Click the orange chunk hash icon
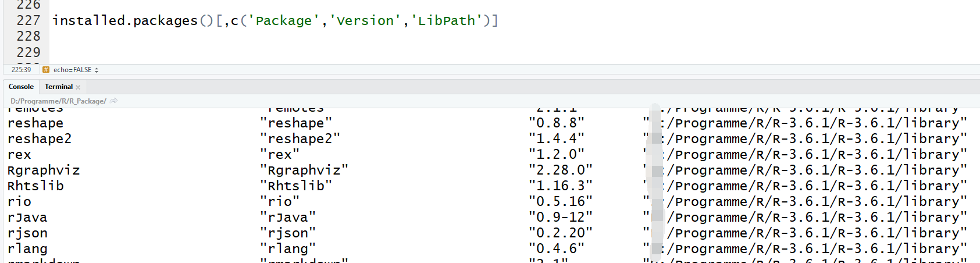The image size is (980, 263). tap(46, 70)
